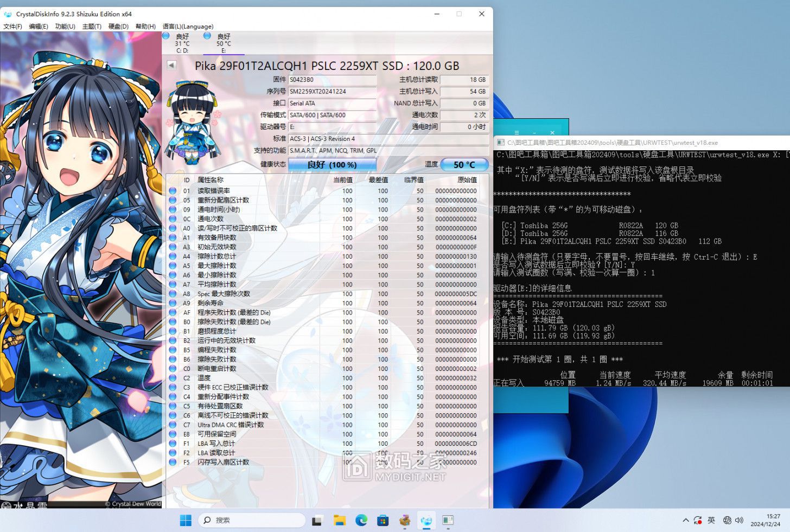Click the status circle of row 01 读取错误率

173,191
